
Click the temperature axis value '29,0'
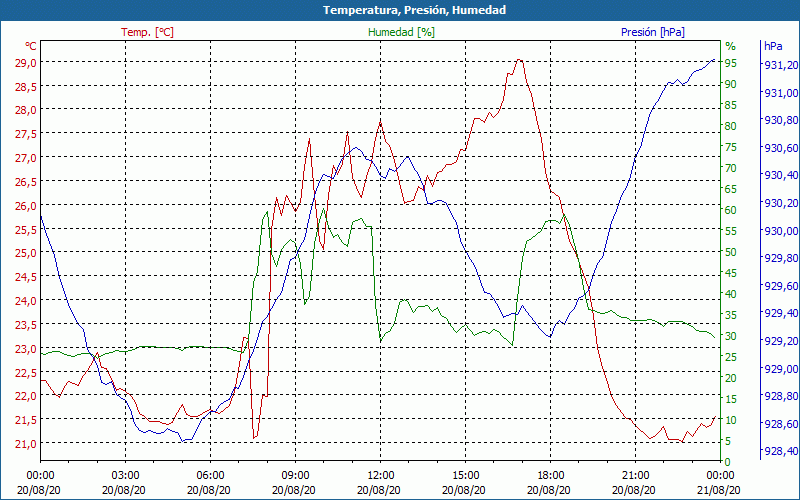click(25, 63)
